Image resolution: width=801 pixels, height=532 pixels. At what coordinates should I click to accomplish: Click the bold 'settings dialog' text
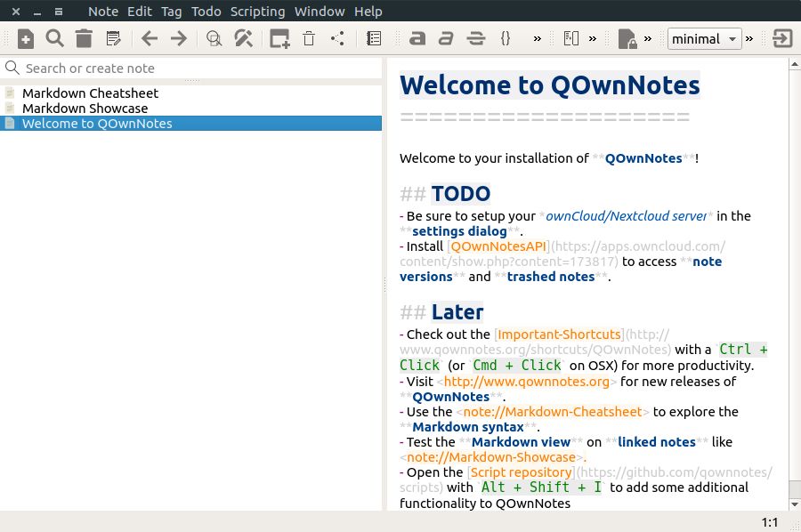459,231
